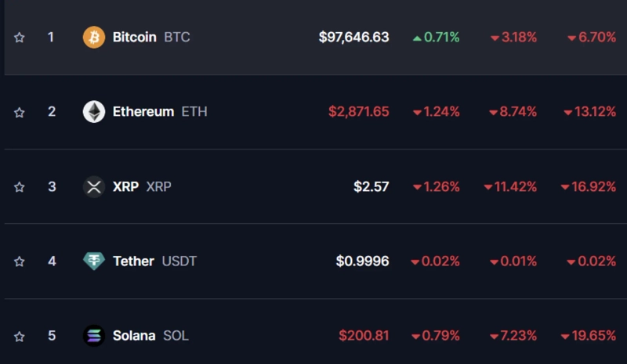627x364 pixels.
Task: Click the XRP logo icon
Action: tap(94, 186)
